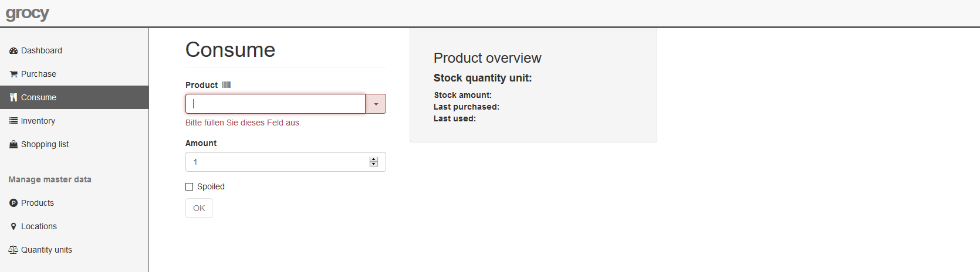Decrease Amount with the down stepper
Image resolution: width=980 pixels, height=272 pixels.
(374, 164)
